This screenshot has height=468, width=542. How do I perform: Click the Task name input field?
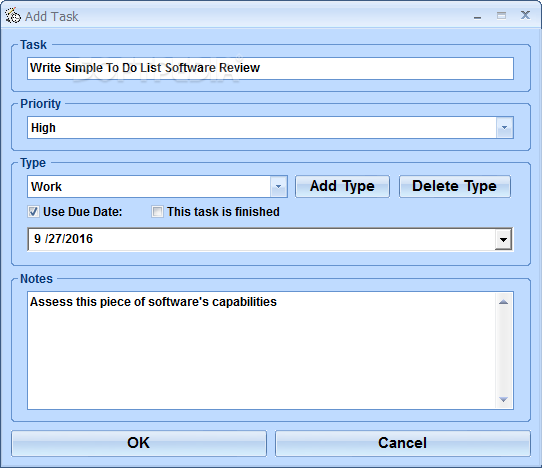point(270,68)
